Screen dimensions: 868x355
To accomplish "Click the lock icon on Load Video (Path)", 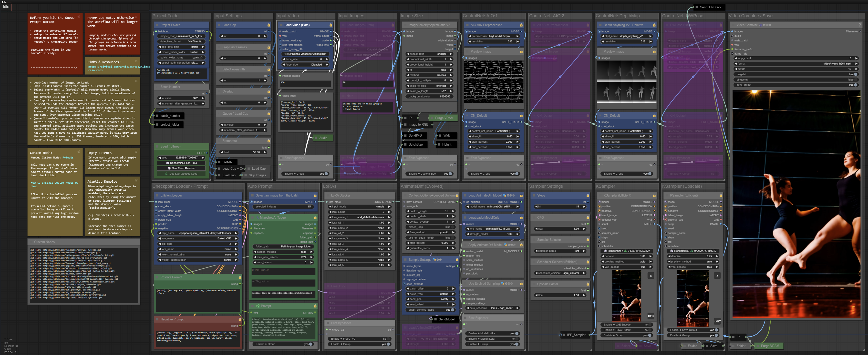I will point(331,25).
